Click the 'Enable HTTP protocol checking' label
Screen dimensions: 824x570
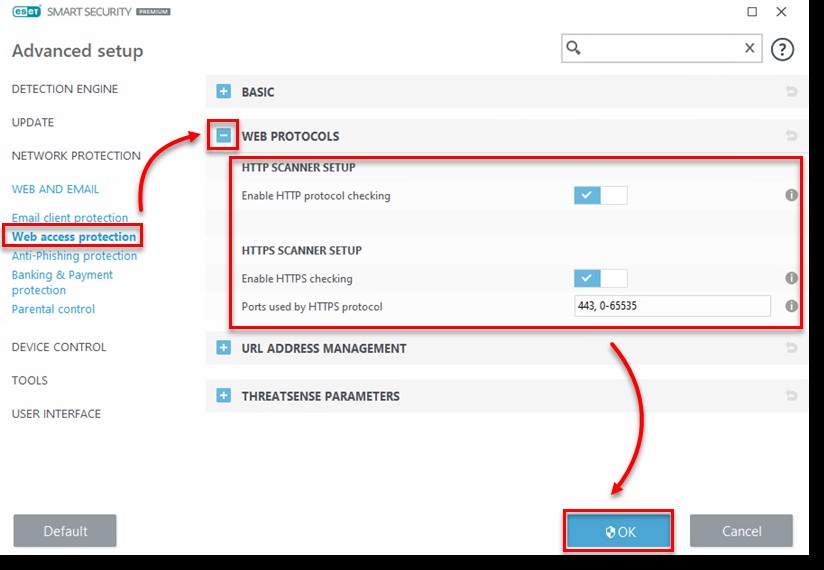click(316, 195)
